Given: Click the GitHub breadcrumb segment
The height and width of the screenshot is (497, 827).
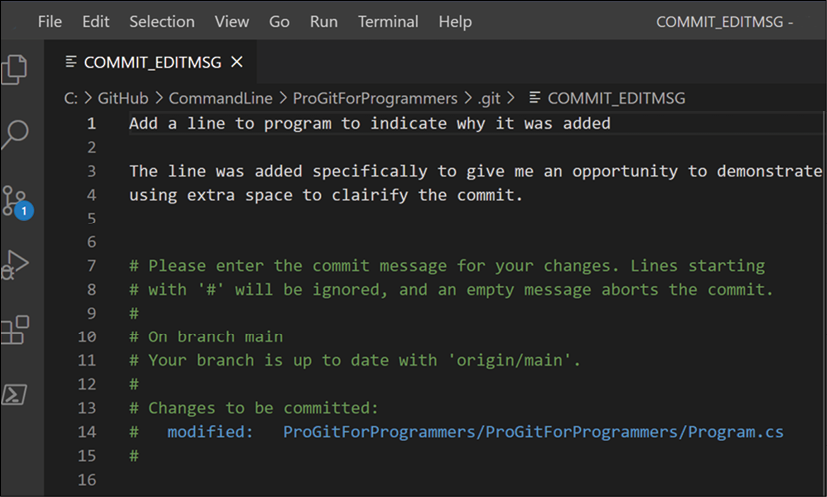Looking at the screenshot, I should (123, 98).
